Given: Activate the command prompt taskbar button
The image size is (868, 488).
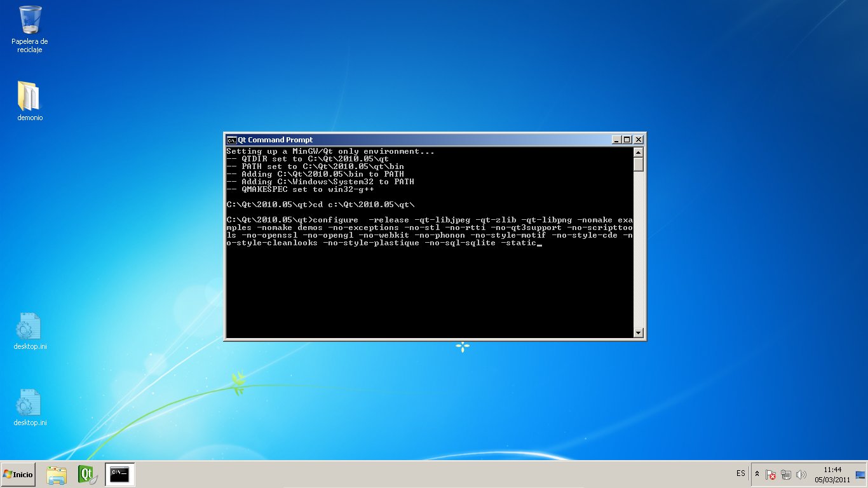Looking at the screenshot, I should (120, 475).
